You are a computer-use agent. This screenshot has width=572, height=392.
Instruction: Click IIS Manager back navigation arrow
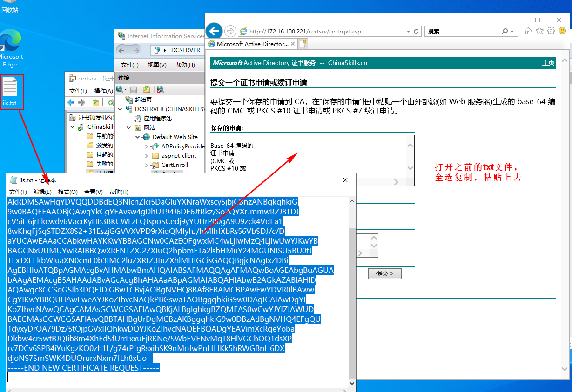point(121,50)
